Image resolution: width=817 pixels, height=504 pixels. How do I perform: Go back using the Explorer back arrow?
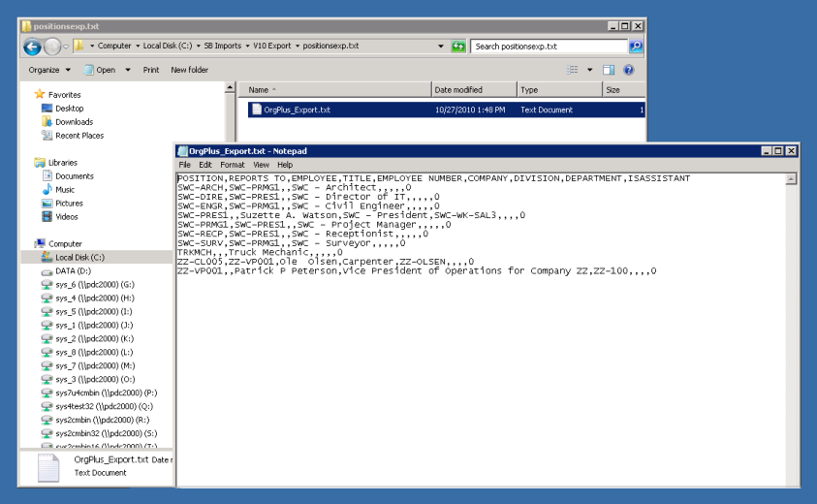(x=32, y=47)
